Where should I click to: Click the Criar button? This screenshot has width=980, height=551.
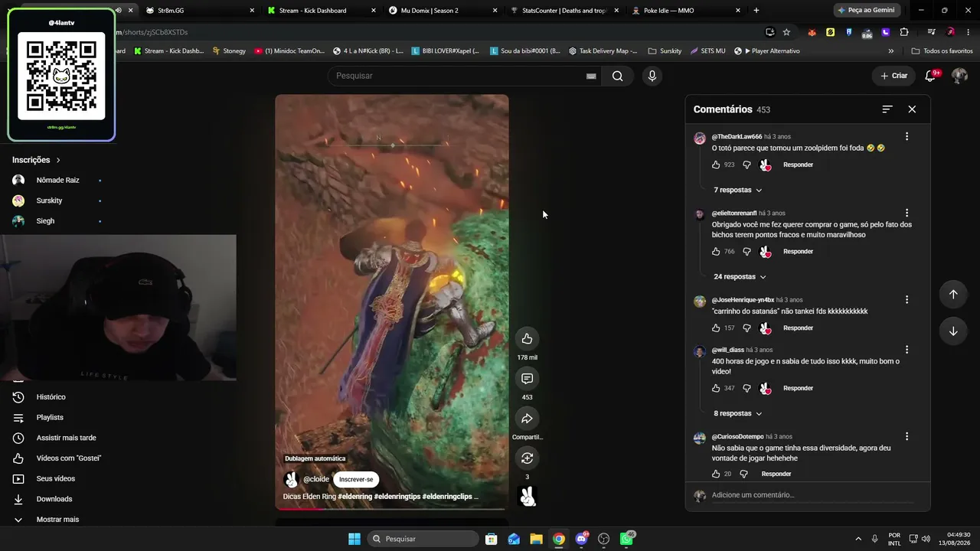[893, 76]
